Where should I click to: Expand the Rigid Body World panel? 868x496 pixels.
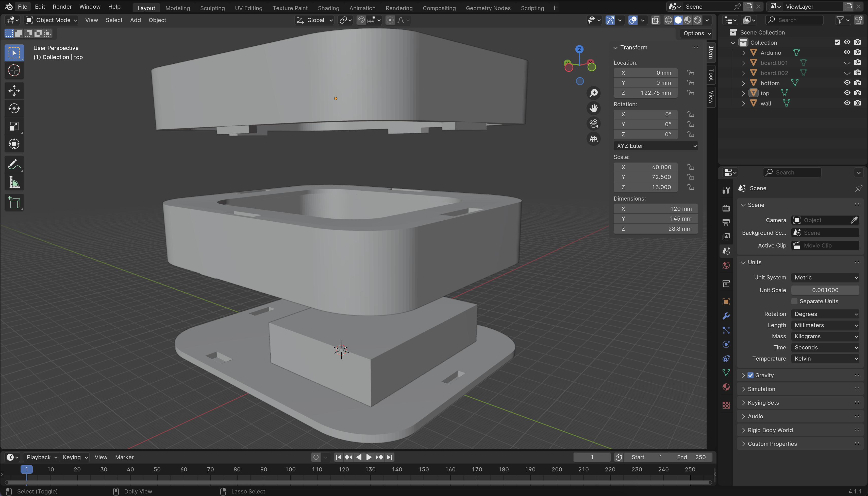point(770,430)
